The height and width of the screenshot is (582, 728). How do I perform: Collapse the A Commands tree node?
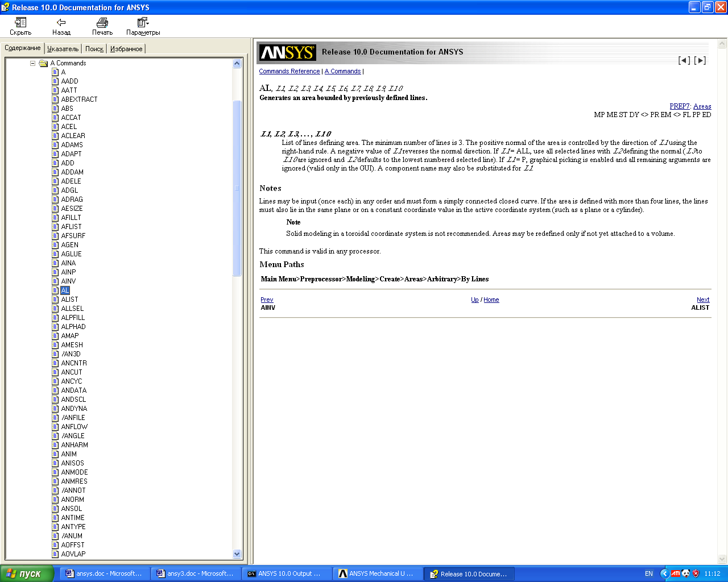coord(33,63)
